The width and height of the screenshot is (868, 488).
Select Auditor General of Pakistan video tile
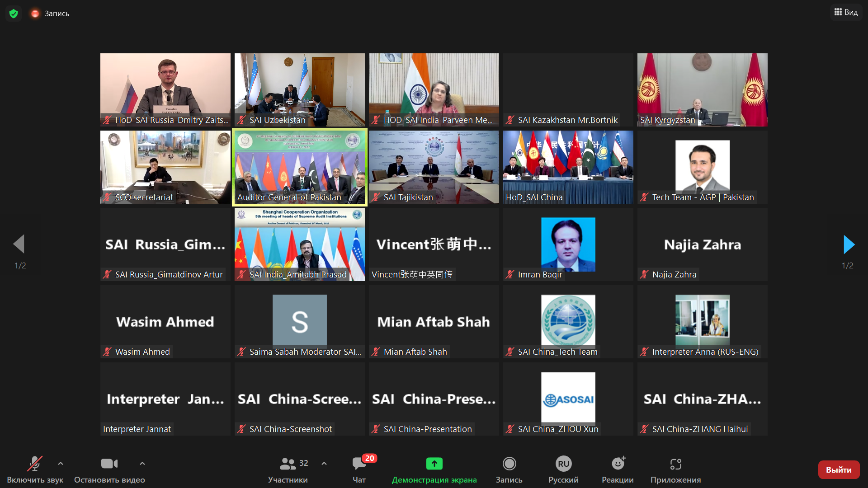[x=299, y=167]
